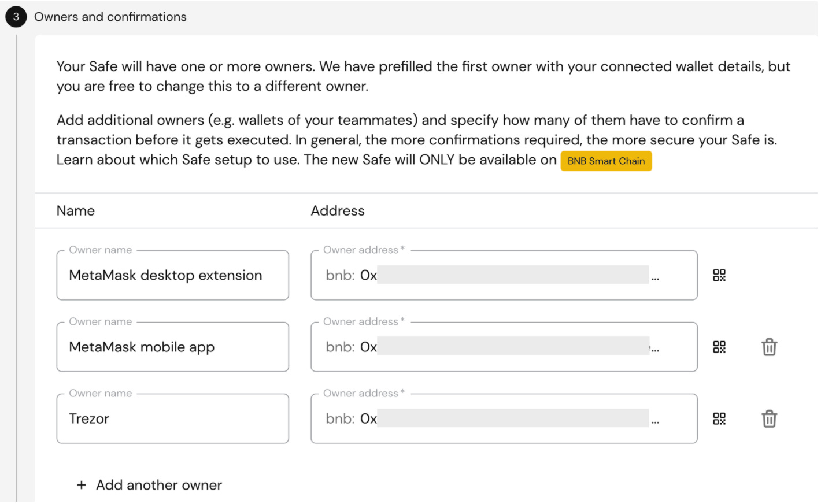Click the Name column header
This screenshot has width=821, height=504.
tap(76, 211)
